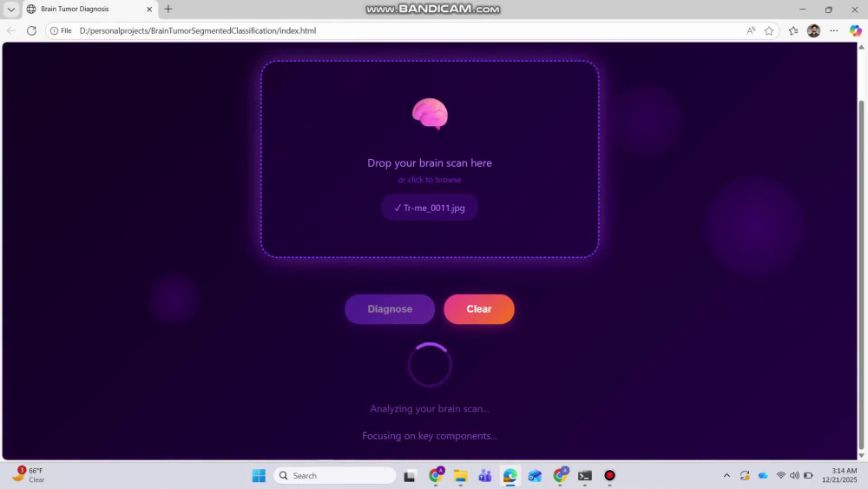Open File Explorer from the taskbar

(x=461, y=475)
